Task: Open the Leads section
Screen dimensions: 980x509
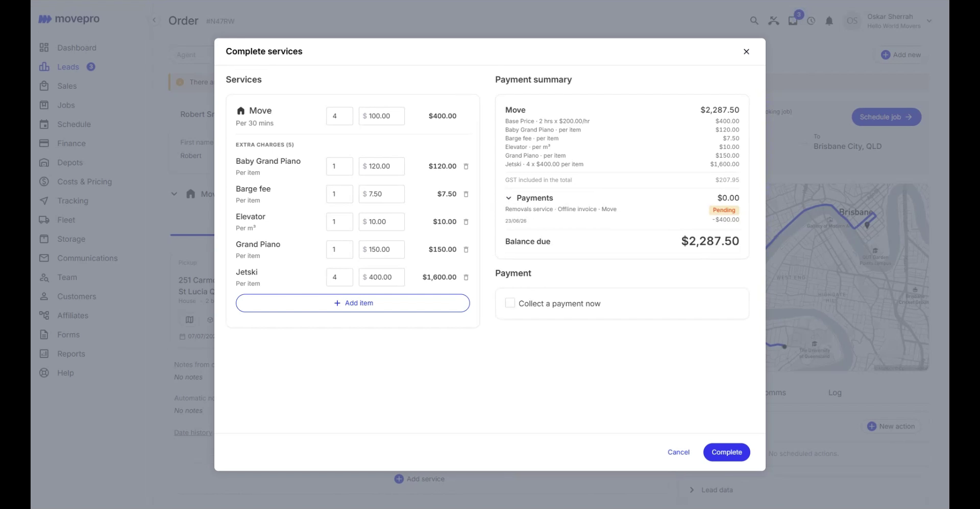Action: tap(68, 67)
